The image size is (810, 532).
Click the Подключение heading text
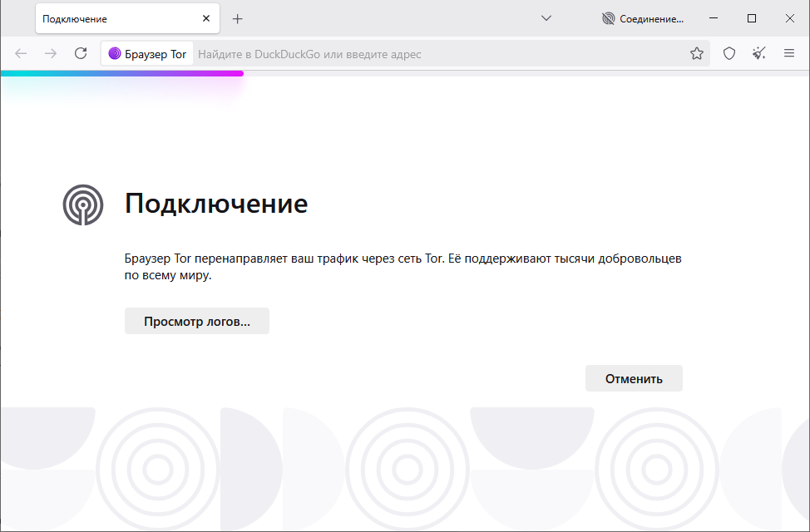pos(216,204)
